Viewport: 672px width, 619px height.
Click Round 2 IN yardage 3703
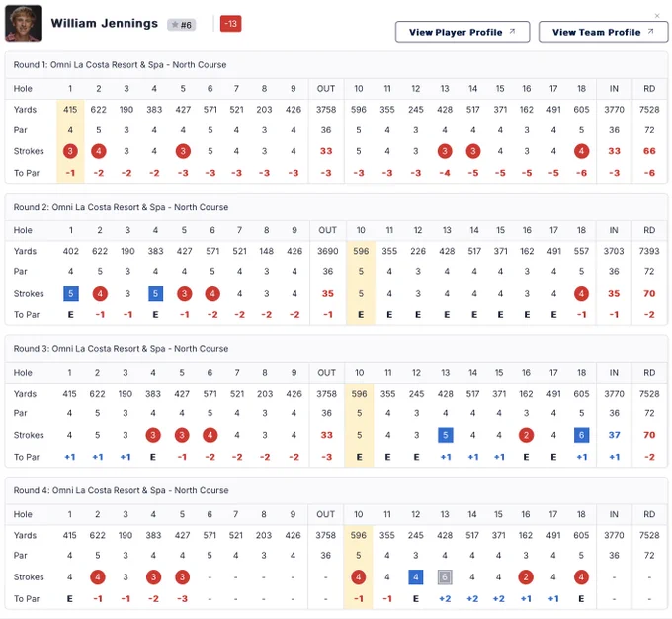pyautogui.click(x=614, y=251)
